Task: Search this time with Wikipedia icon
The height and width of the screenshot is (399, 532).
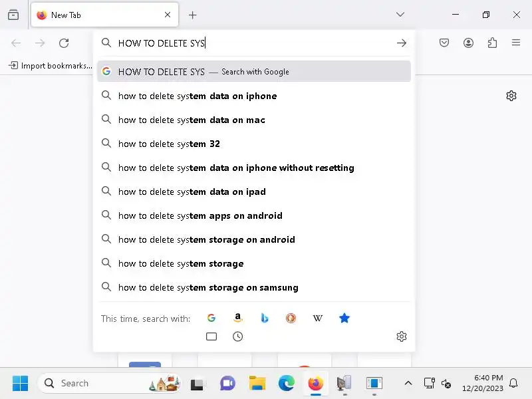Action: coord(318,318)
